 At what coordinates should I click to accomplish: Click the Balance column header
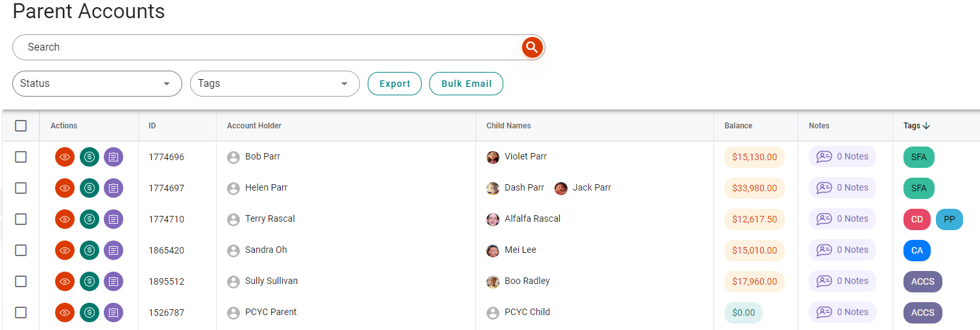[738, 126]
